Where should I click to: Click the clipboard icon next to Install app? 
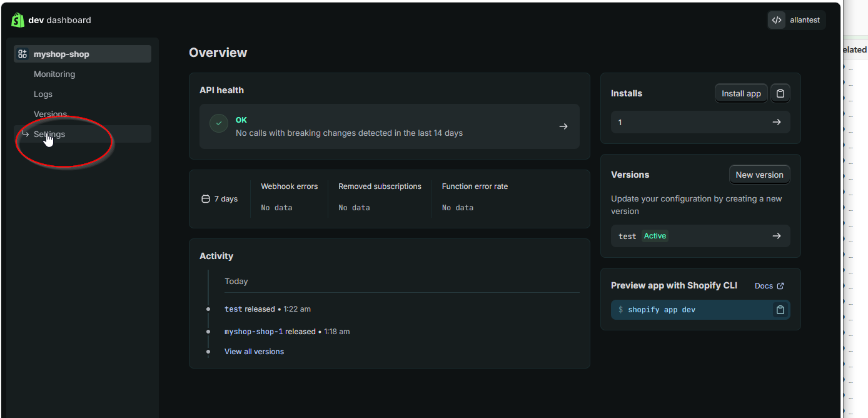coord(780,93)
